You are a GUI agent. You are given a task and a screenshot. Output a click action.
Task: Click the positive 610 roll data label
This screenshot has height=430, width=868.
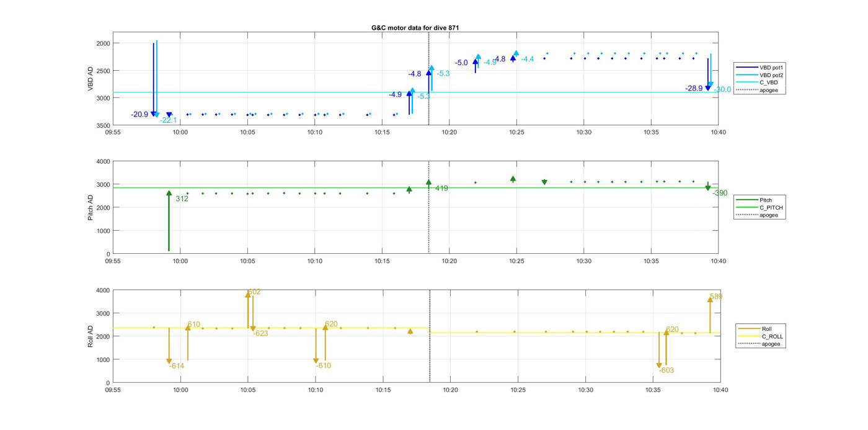pyautogui.click(x=194, y=325)
